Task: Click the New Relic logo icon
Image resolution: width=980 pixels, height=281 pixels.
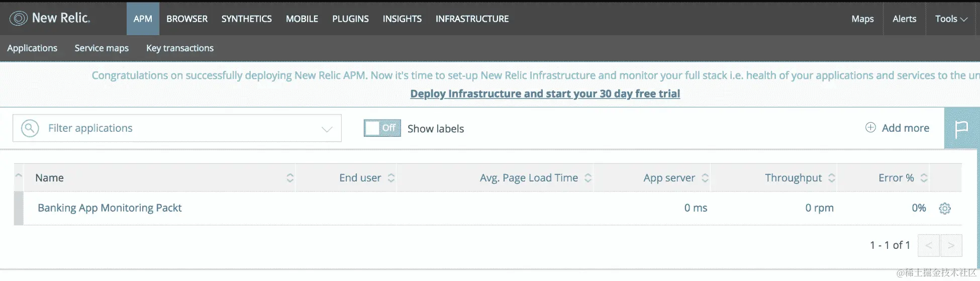Action: pyautogui.click(x=19, y=19)
